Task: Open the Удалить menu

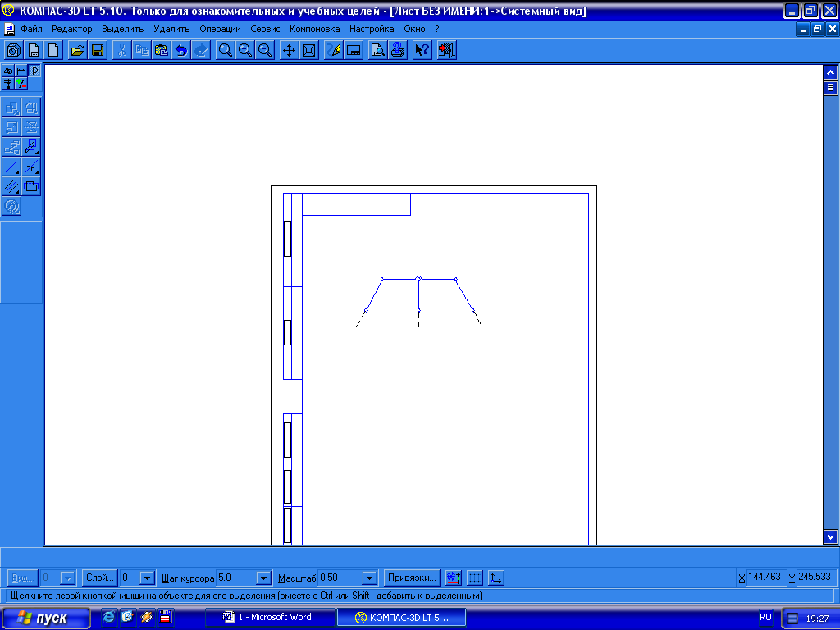Action: tap(171, 29)
